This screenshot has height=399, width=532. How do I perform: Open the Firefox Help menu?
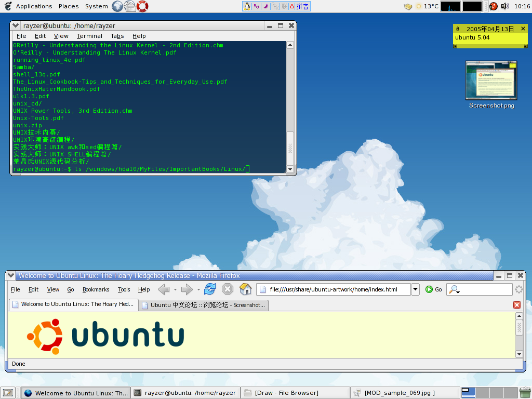144,289
